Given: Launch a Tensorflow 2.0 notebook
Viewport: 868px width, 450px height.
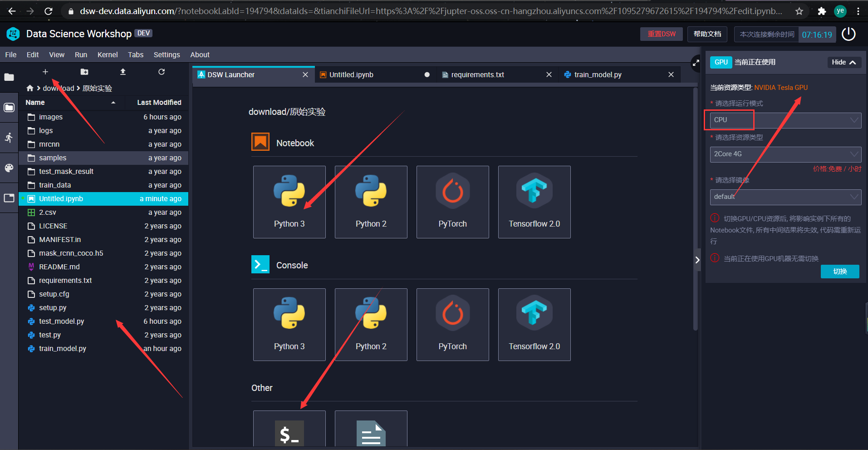Looking at the screenshot, I should click(x=535, y=202).
